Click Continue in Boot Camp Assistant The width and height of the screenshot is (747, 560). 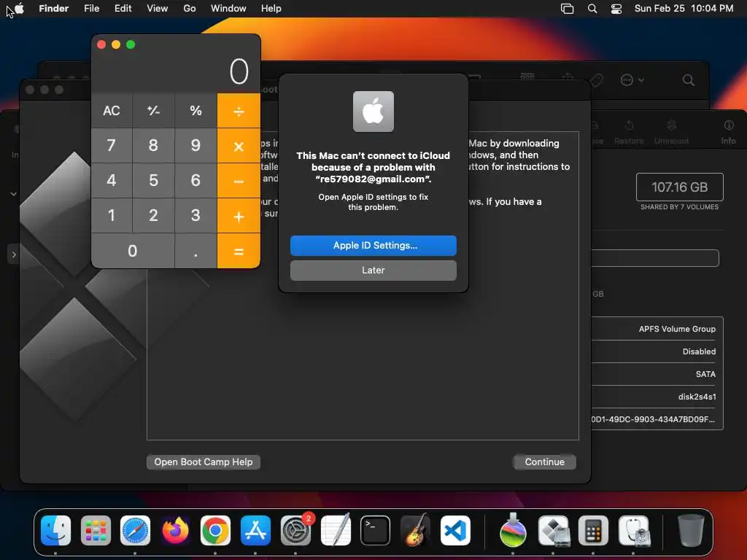pos(544,462)
